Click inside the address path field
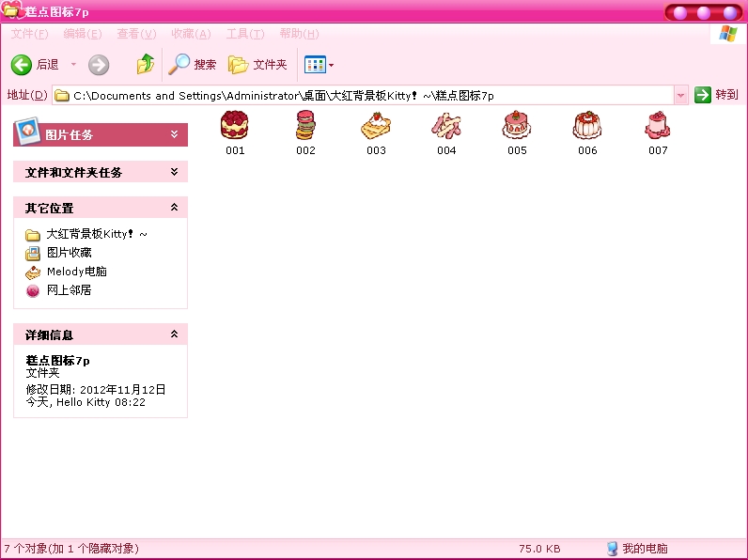The height and width of the screenshot is (560, 748). pos(363,96)
